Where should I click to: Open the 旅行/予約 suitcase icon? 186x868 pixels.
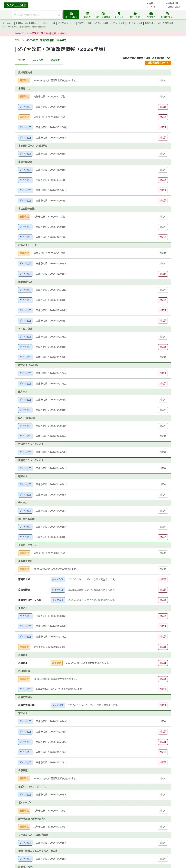(135, 15)
